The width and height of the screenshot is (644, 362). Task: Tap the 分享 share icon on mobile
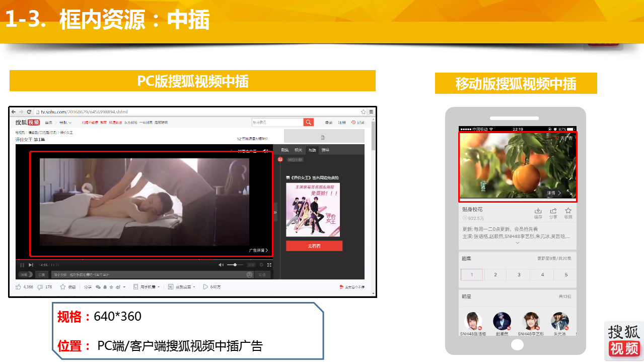pos(553,213)
